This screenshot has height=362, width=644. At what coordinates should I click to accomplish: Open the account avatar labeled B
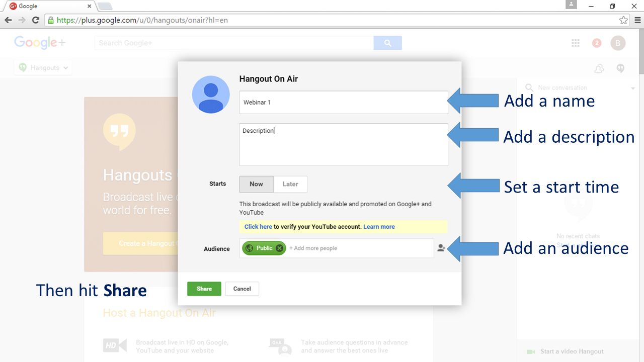618,43
